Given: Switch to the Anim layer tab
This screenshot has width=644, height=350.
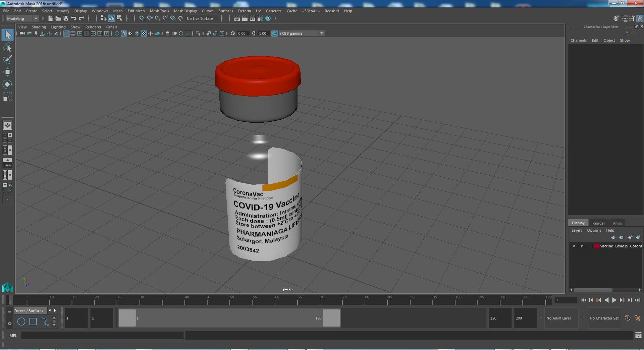Looking at the screenshot, I should [x=617, y=223].
